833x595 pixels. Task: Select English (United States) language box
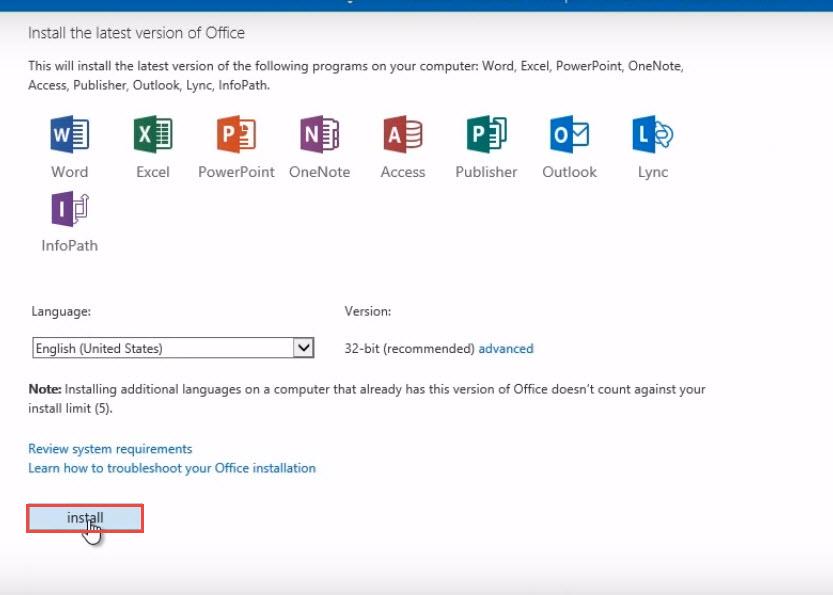[x=173, y=348]
